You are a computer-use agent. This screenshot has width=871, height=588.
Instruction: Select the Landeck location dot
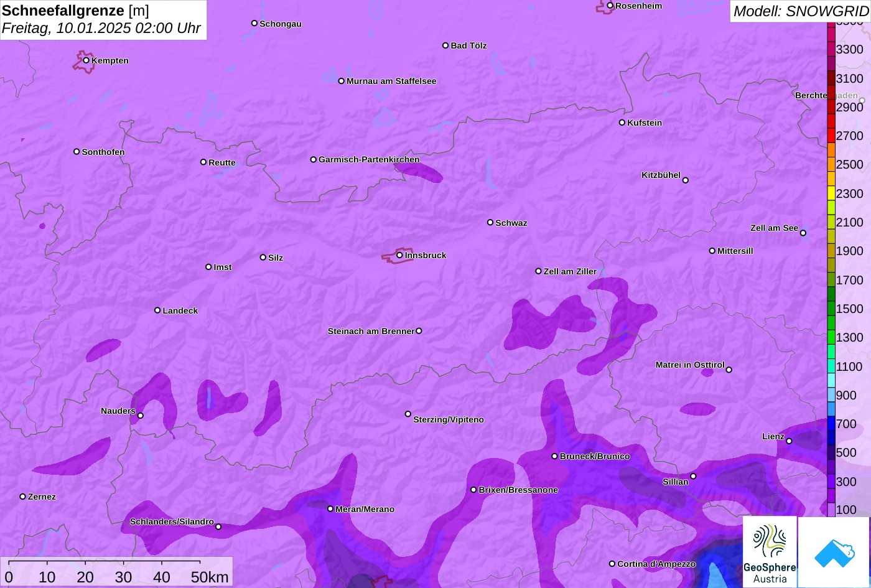pos(157,310)
